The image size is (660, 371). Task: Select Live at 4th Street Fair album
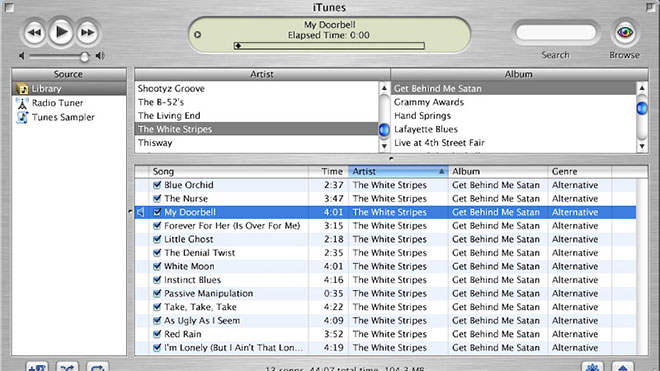(514, 143)
